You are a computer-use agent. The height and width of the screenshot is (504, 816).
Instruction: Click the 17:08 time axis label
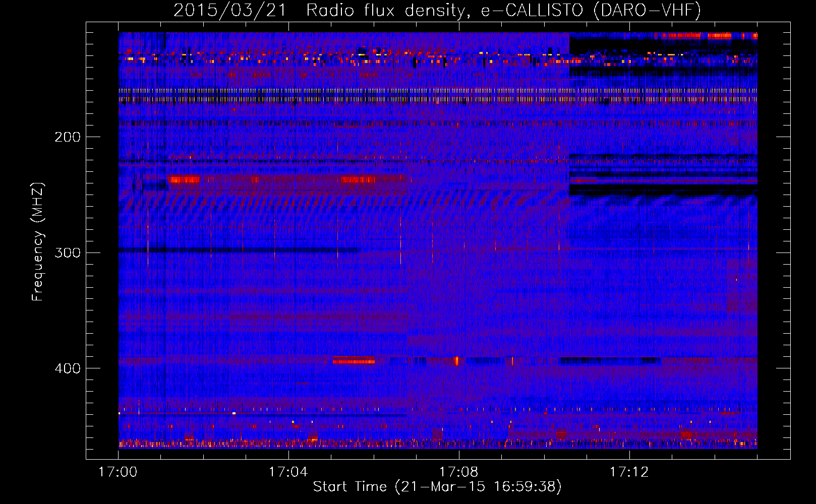click(459, 472)
